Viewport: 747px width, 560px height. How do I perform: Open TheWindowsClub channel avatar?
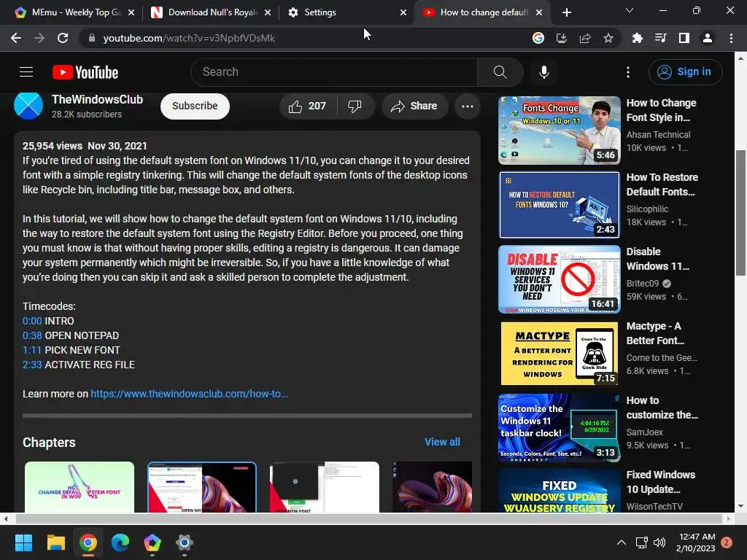coord(28,105)
